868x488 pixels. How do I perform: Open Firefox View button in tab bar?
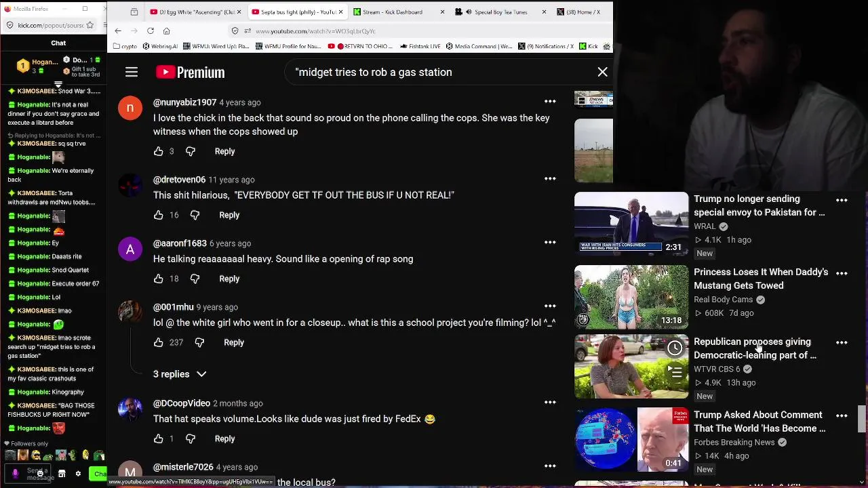point(134,12)
